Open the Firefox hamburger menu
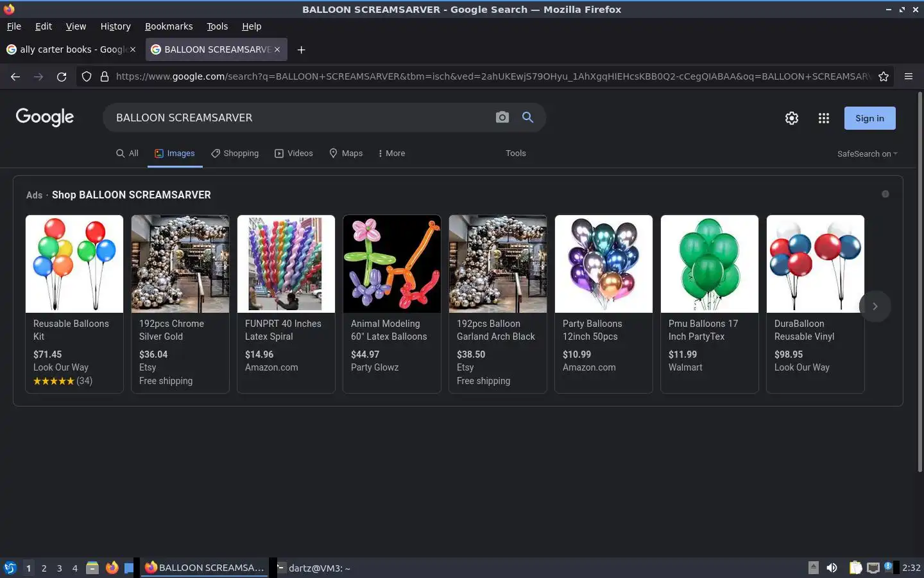This screenshot has height=578, width=924. click(909, 76)
